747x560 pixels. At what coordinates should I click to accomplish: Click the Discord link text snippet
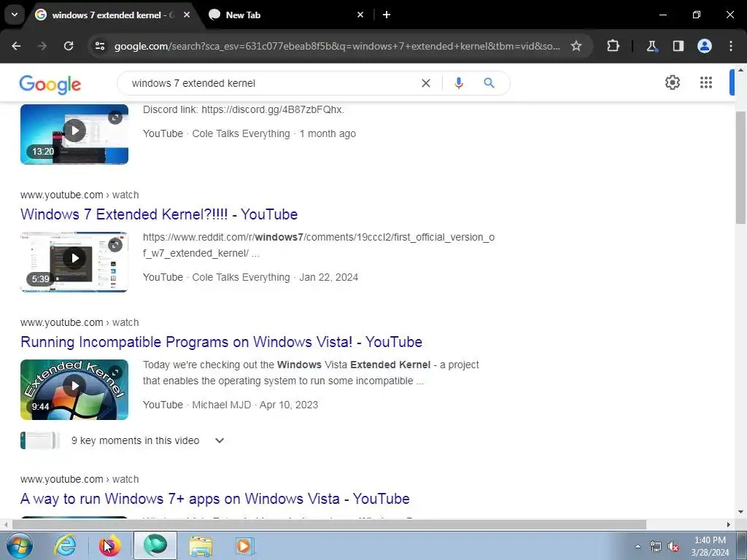pyautogui.click(x=244, y=109)
